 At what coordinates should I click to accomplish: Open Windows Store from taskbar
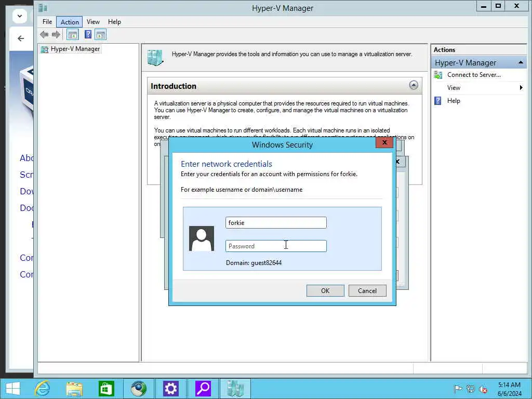tap(106, 389)
